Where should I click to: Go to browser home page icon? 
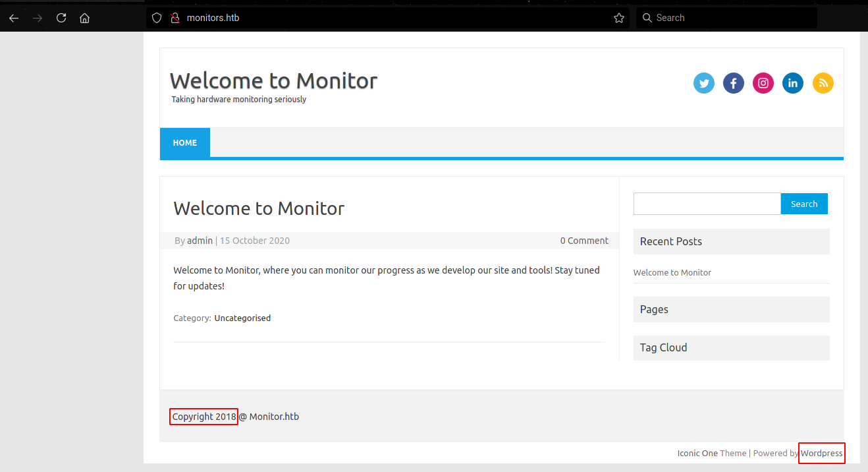point(84,18)
